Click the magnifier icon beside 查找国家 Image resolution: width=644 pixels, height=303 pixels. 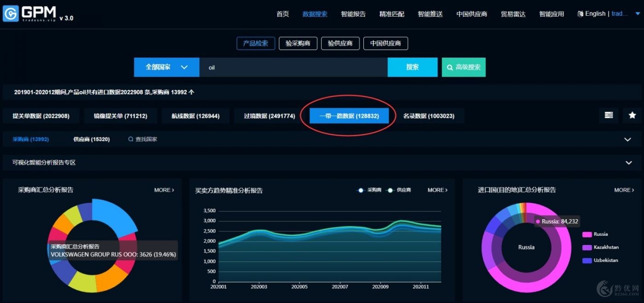pyautogui.click(x=131, y=139)
